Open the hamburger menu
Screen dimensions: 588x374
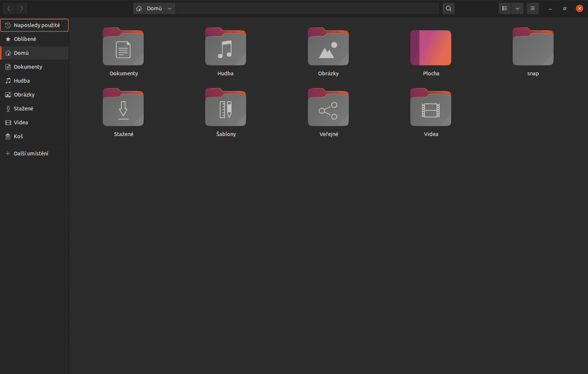533,8
